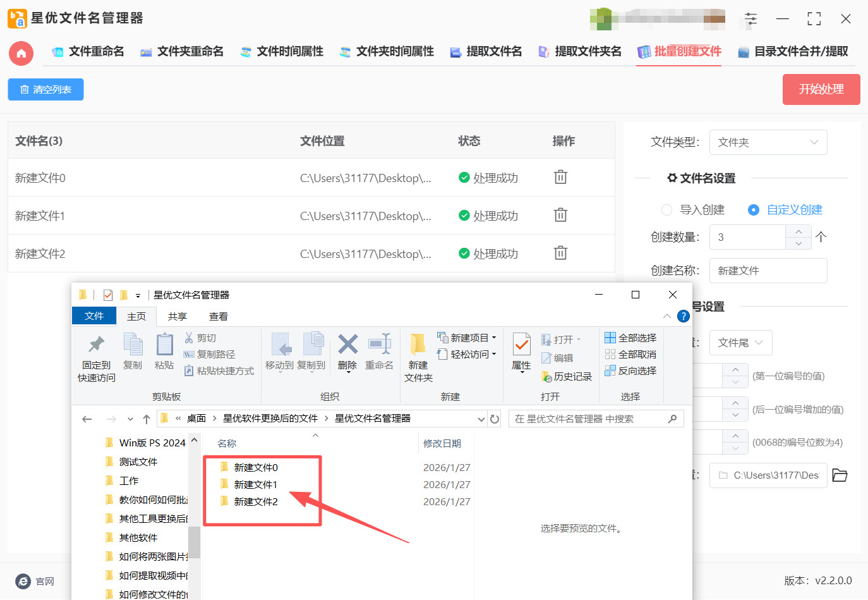Screen dimensions: 868x600
Task: Remove the 新建文件2 row with trash icon
Action: [560, 253]
